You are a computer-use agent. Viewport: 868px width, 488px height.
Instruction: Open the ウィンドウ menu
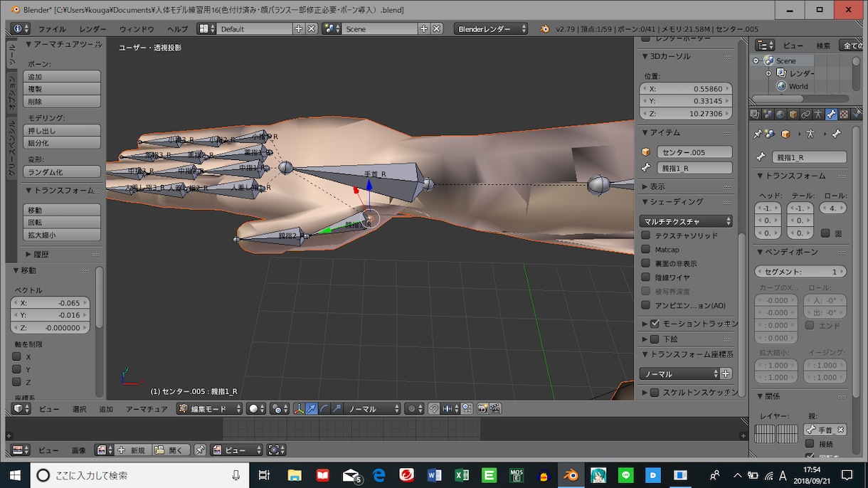click(137, 29)
